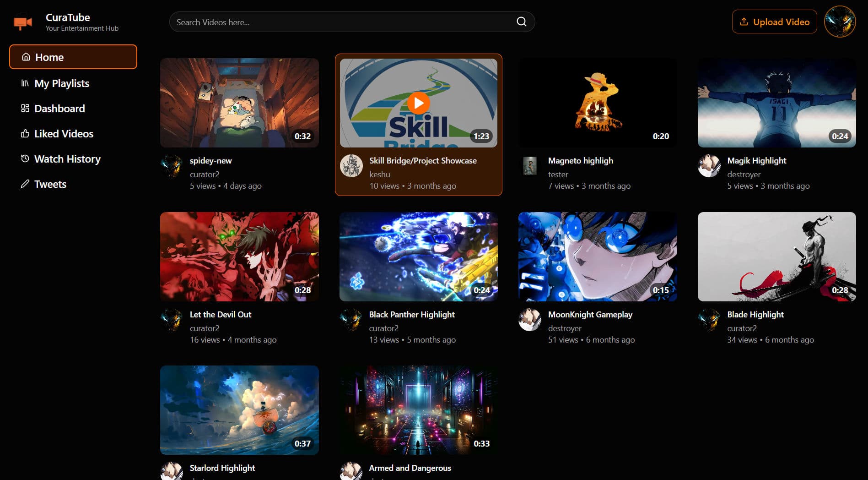Navigate to the Dashboard page
Viewport: 868px width, 480px height.
[x=59, y=109]
